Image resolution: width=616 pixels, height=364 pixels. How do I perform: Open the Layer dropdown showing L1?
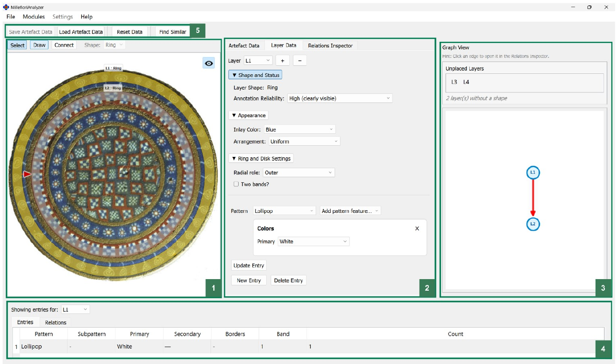coord(258,61)
